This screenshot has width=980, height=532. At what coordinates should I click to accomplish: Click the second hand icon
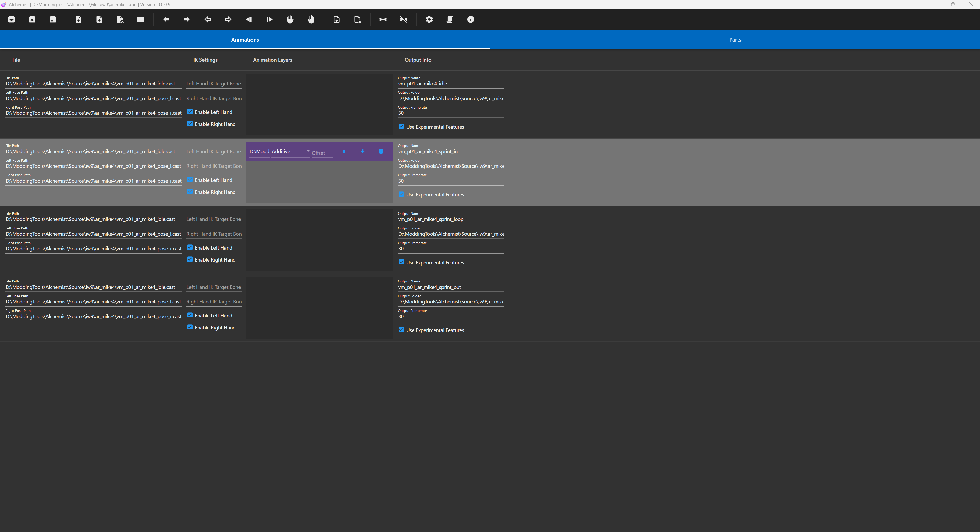tap(311, 19)
